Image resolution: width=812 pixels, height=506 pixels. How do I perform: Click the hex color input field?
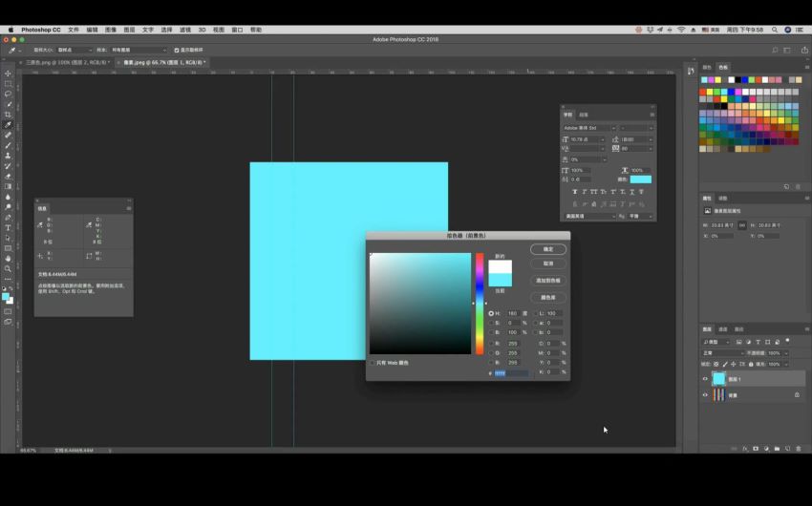pyautogui.click(x=511, y=373)
